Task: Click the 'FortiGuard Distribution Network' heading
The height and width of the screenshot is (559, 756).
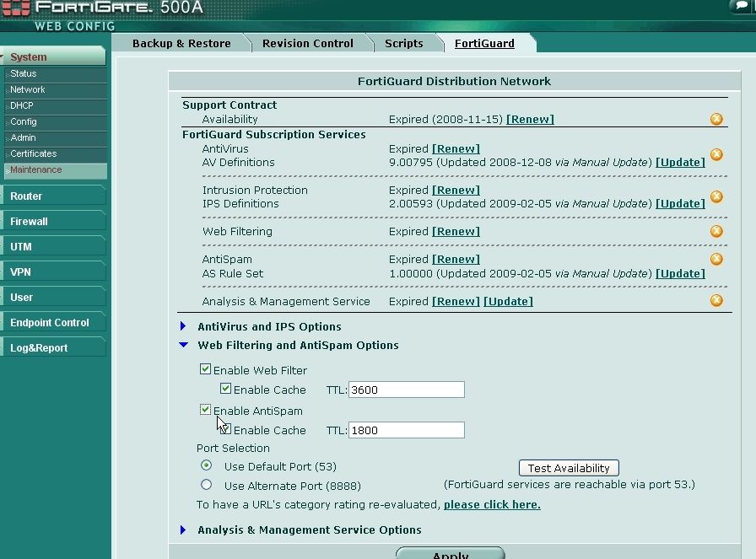Action: click(x=454, y=81)
